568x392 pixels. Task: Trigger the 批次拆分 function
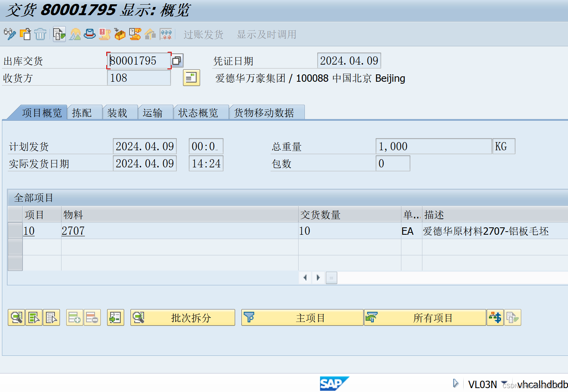[x=182, y=317]
